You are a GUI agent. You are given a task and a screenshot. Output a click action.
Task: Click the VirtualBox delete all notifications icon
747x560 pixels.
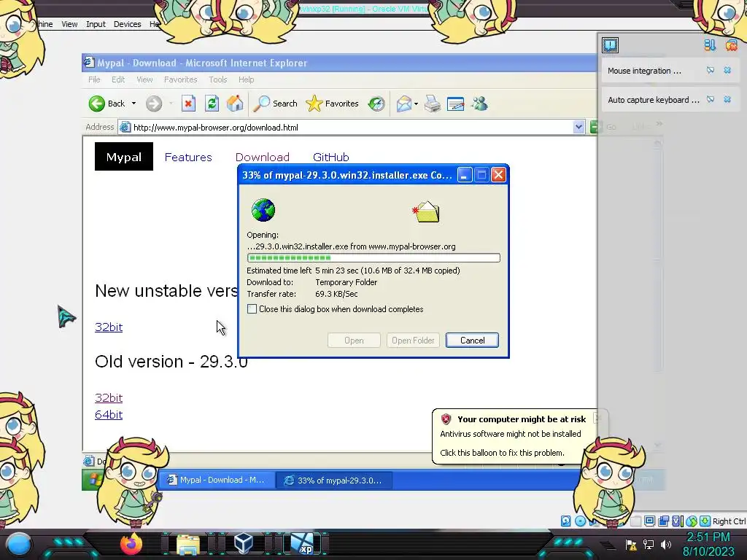731,45
